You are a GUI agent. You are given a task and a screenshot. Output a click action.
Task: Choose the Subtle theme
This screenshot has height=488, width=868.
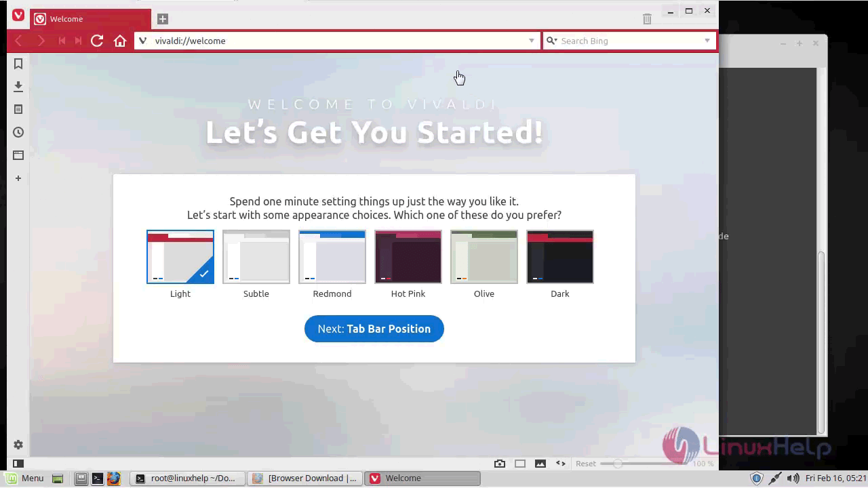coord(256,257)
